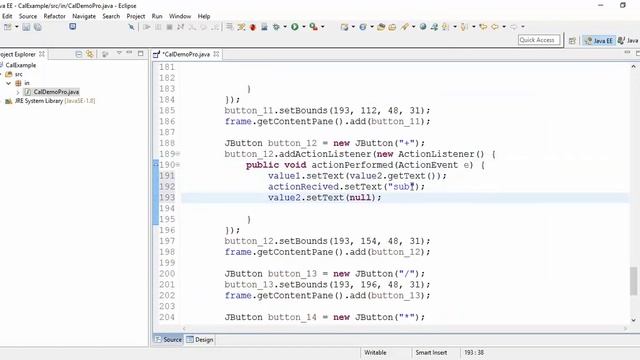
Task: Click the Forward navigation arrow icon
Action: [513, 27]
